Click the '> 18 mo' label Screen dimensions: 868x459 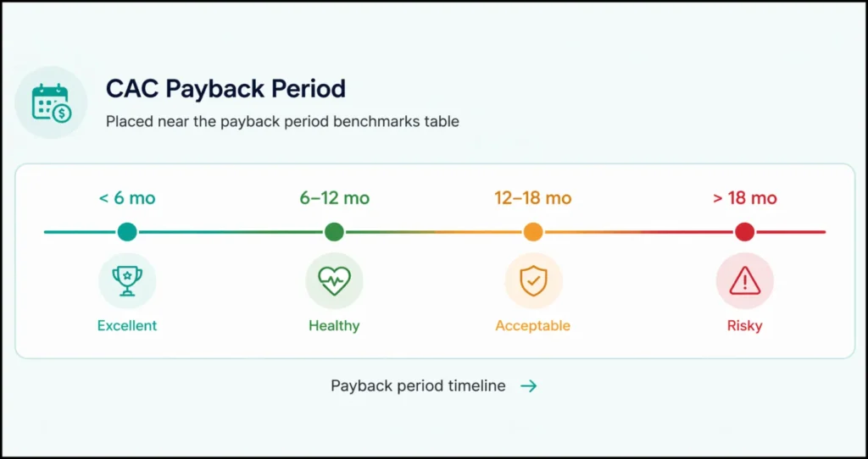tap(744, 198)
